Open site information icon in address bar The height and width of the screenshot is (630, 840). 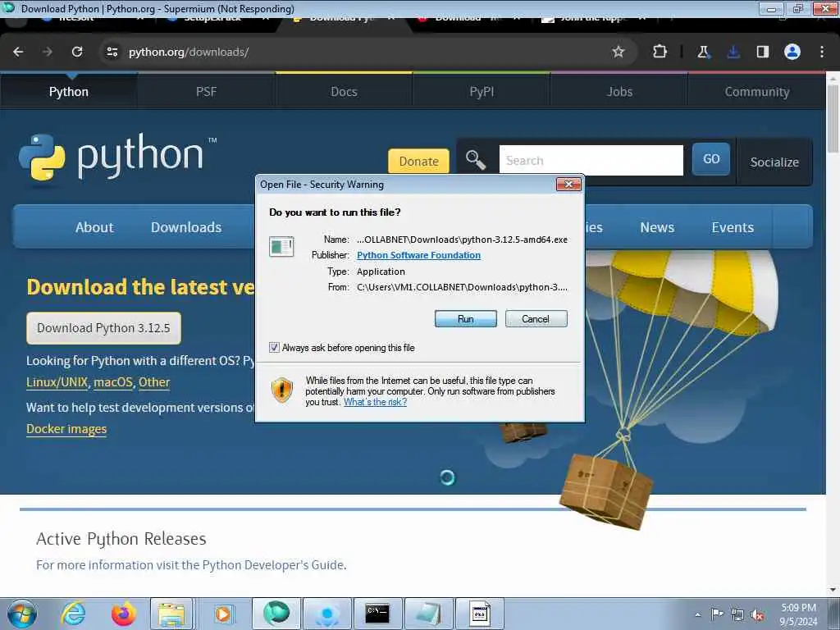coord(112,52)
